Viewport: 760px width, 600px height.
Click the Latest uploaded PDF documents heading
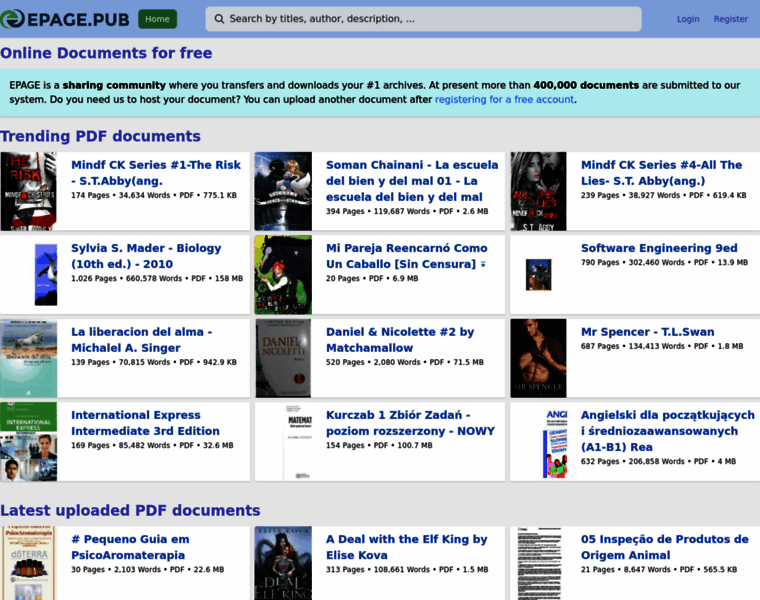130,510
